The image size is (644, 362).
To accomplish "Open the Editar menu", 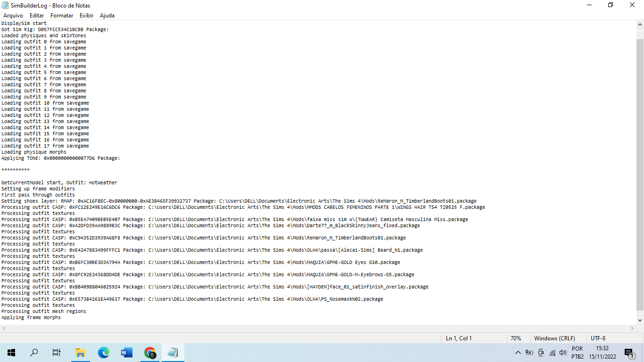I will [x=37, y=16].
